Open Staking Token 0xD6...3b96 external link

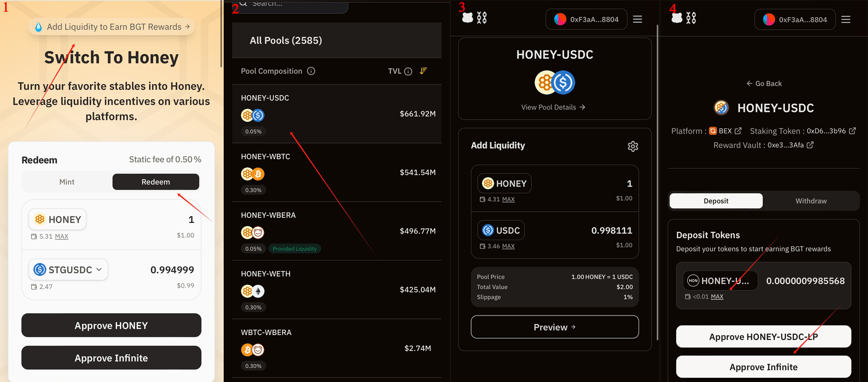click(852, 131)
